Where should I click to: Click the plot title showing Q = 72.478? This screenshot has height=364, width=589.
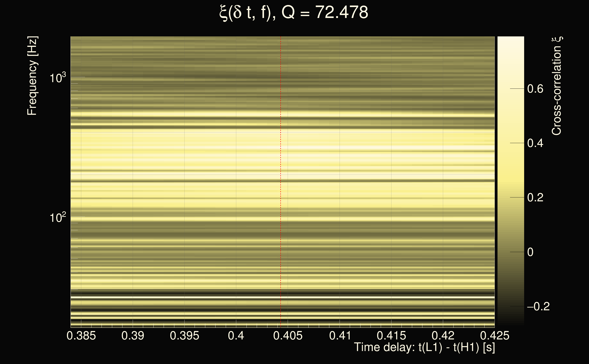click(x=294, y=13)
